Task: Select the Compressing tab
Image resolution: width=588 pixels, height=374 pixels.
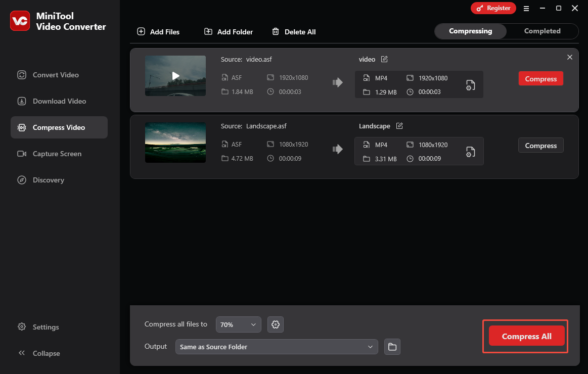Action: pos(470,31)
